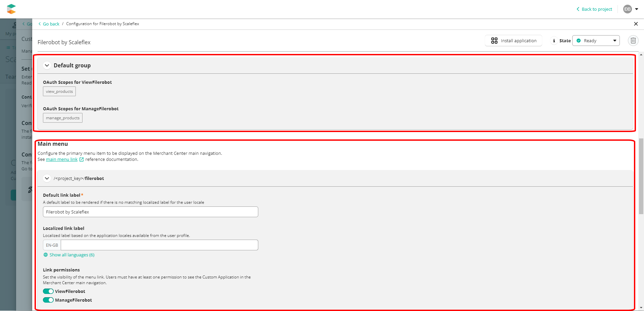Click the globe icon by Show all languages
Screen dimensions: 644x311
46,255
